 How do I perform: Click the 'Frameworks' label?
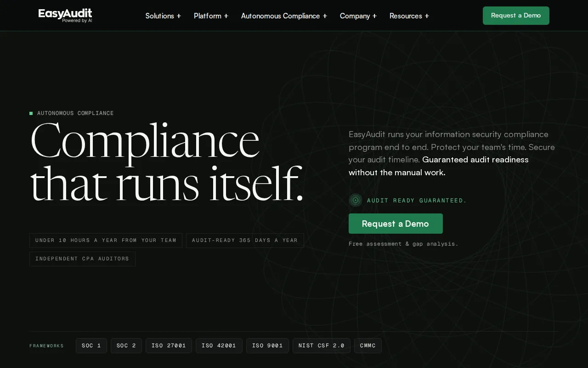click(x=46, y=346)
